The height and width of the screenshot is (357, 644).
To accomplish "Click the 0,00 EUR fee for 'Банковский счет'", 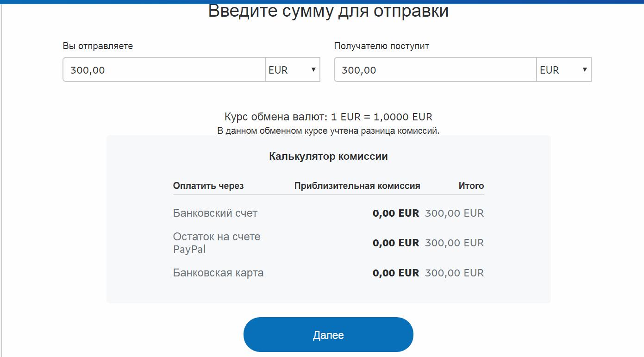I will pos(395,213).
